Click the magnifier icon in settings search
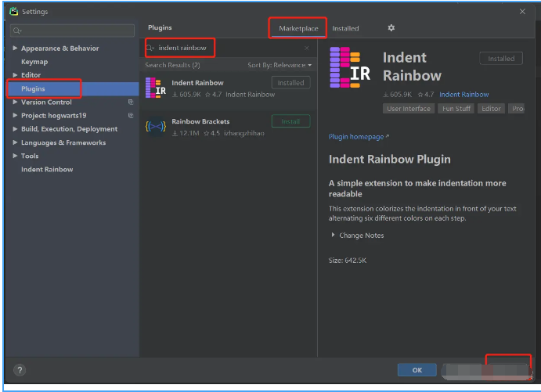Screen dimensions: 541x392 click(17, 31)
